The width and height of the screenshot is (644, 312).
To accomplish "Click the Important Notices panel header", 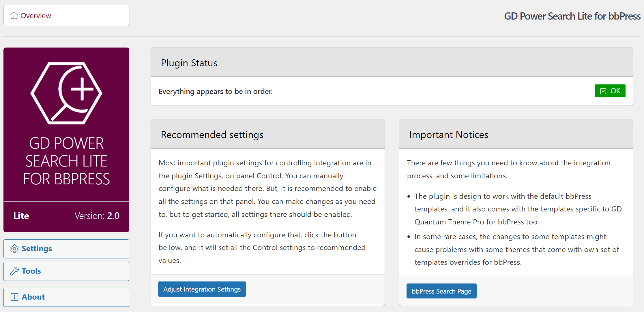I will pos(516,135).
